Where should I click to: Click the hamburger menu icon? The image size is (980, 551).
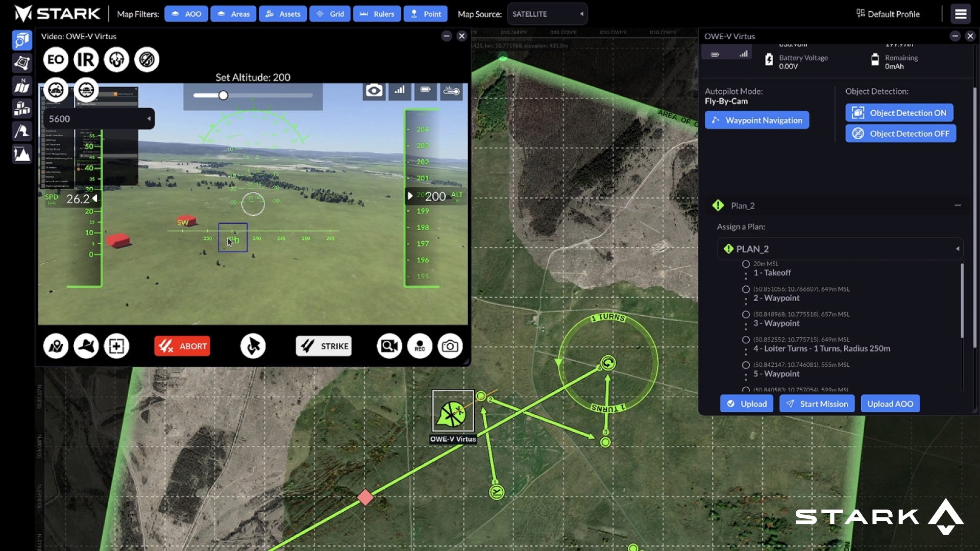point(961,14)
